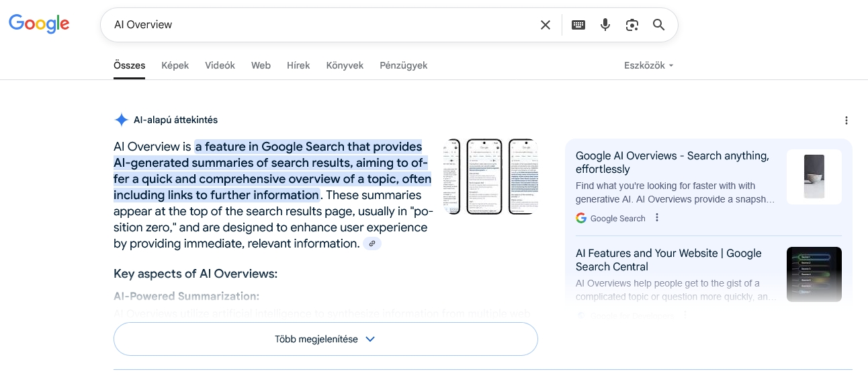Expand the Eszközök tools dropdown
The width and height of the screenshot is (868, 378).
648,65
